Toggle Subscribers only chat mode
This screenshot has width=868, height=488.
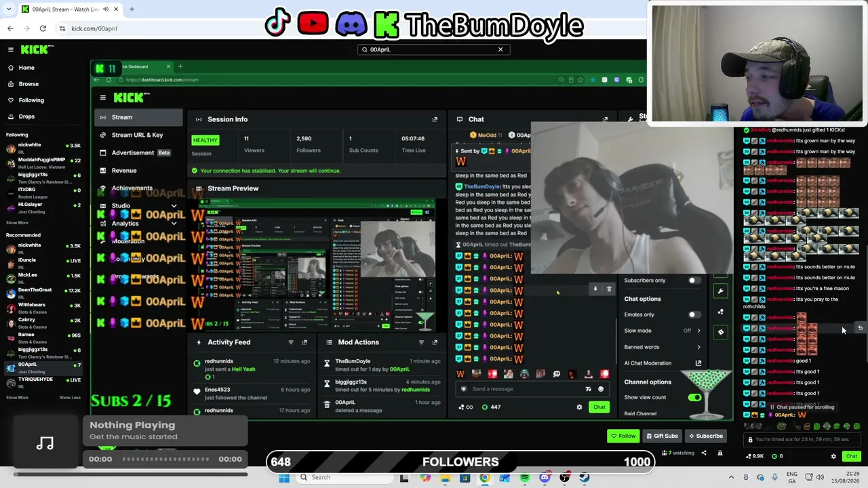[x=694, y=281]
